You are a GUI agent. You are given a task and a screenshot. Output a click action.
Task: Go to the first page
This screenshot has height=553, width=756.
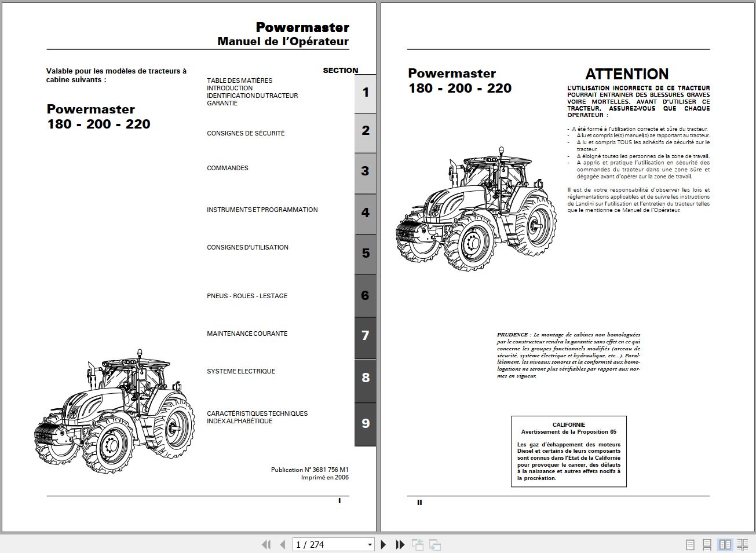[266, 544]
